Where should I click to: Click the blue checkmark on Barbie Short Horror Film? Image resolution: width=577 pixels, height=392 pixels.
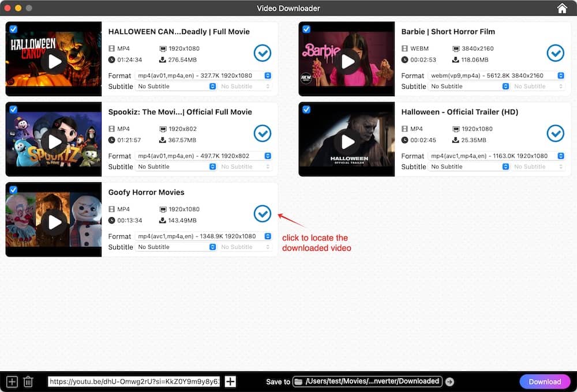click(x=556, y=53)
